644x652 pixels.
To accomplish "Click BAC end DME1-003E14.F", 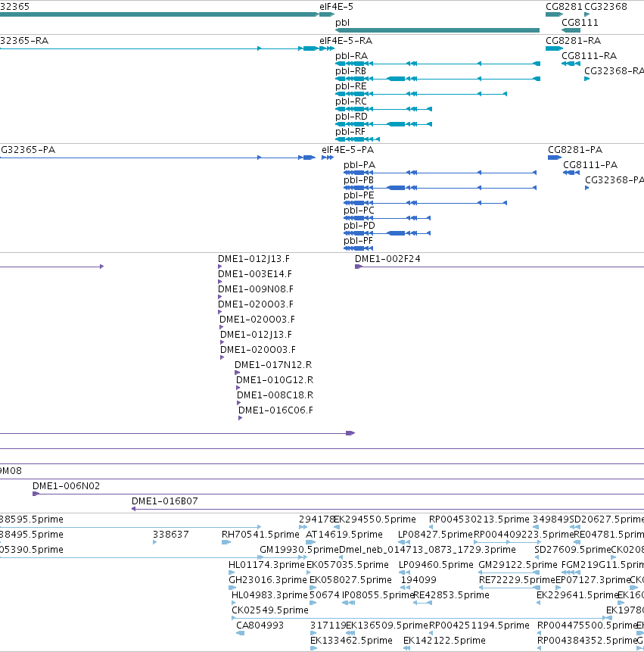I will [x=255, y=274].
